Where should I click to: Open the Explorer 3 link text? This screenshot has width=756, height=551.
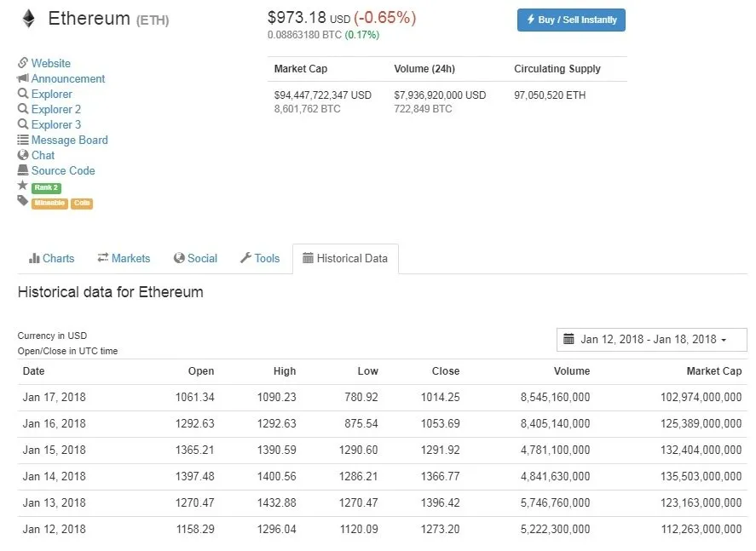(56, 124)
